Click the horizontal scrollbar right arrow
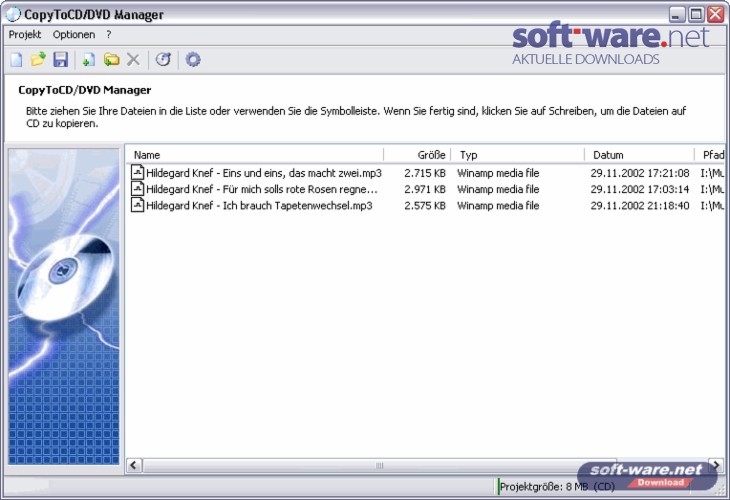 [716, 465]
